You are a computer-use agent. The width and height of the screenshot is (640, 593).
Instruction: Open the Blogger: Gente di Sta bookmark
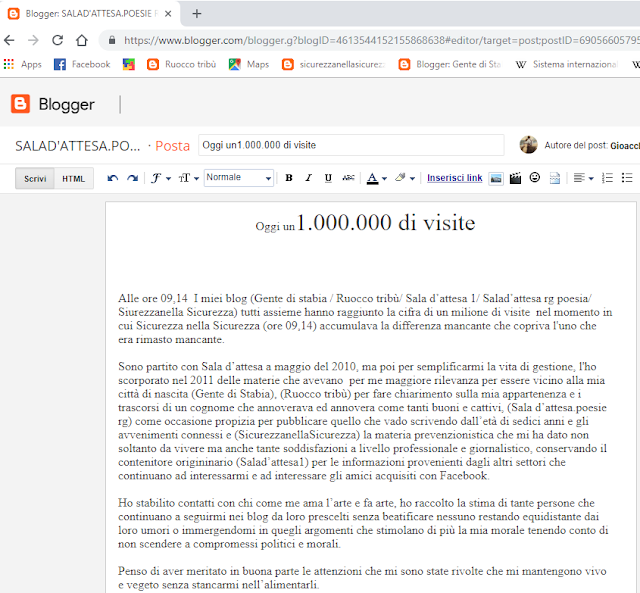[x=450, y=64]
